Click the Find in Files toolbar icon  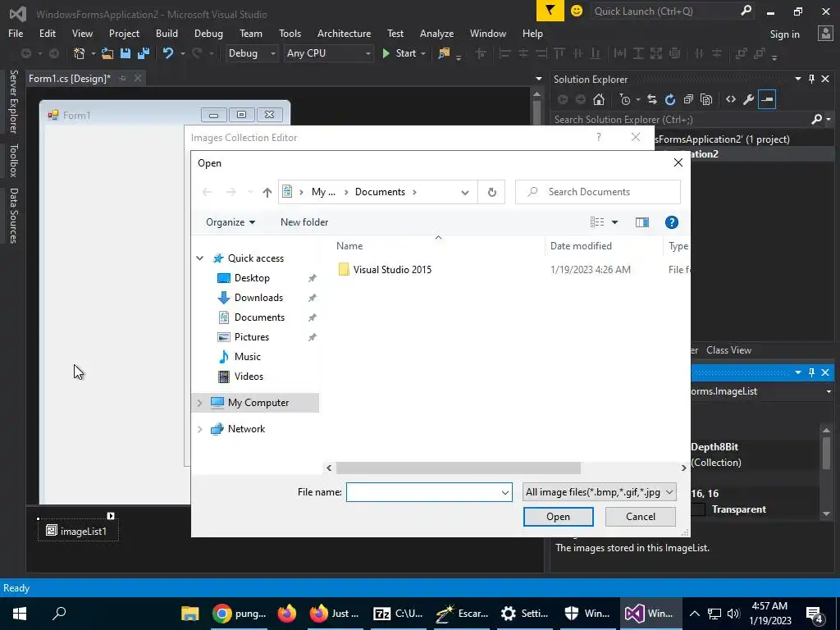point(444,53)
